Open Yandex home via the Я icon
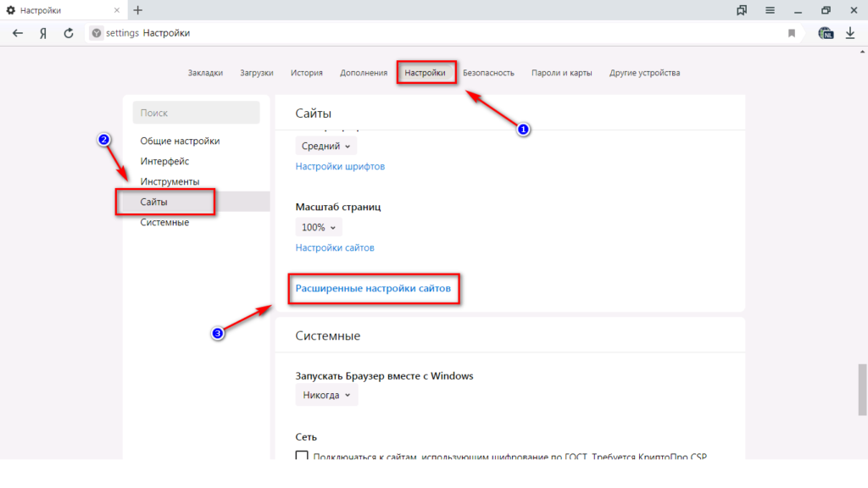Viewport: 868px width, 488px height. click(x=42, y=33)
